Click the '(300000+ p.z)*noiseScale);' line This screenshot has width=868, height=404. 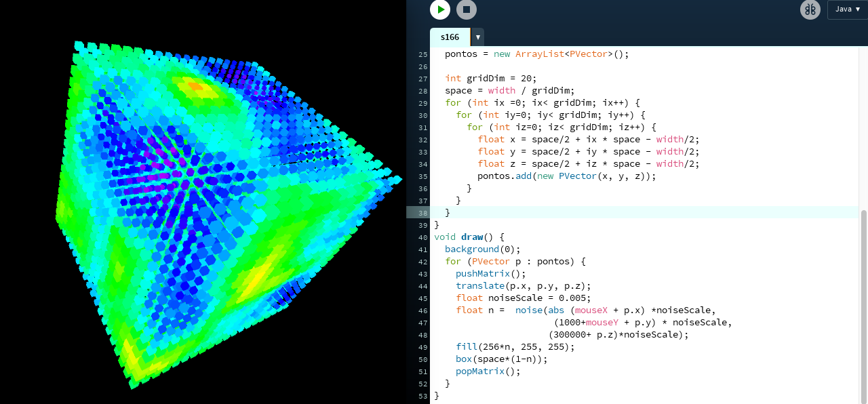pyautogui.click(x=618, y=335)
